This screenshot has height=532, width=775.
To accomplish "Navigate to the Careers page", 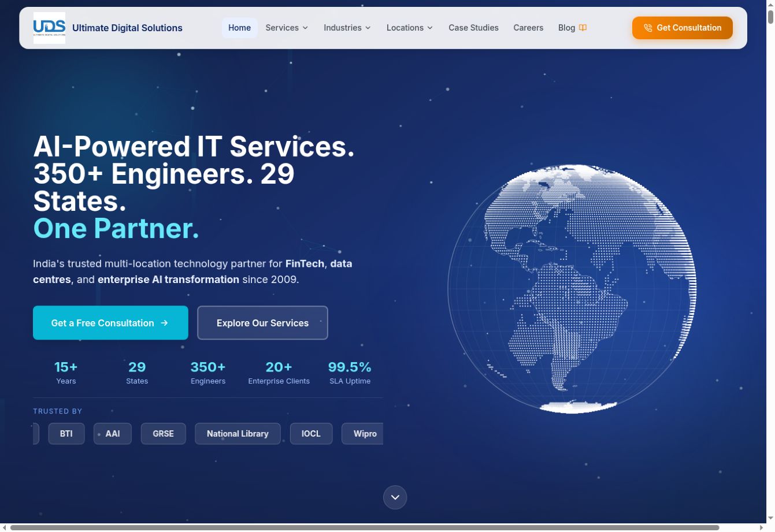I will 528,28.
